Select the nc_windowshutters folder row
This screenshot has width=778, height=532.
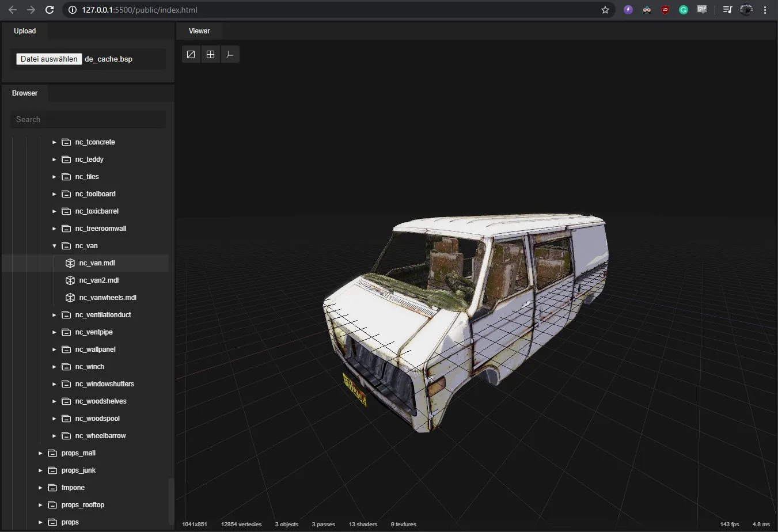[x=85, y=384]
